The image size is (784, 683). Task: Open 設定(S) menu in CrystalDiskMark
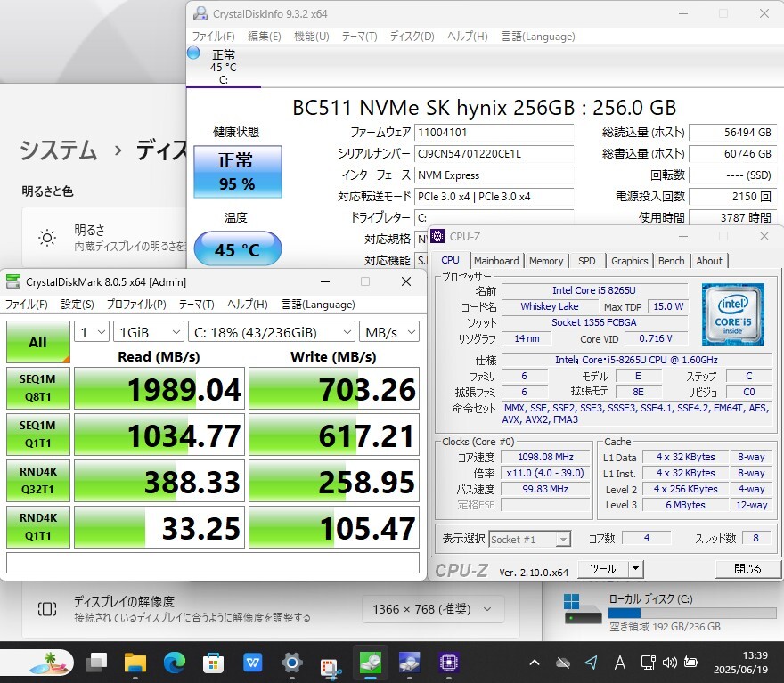pos(78,305)
